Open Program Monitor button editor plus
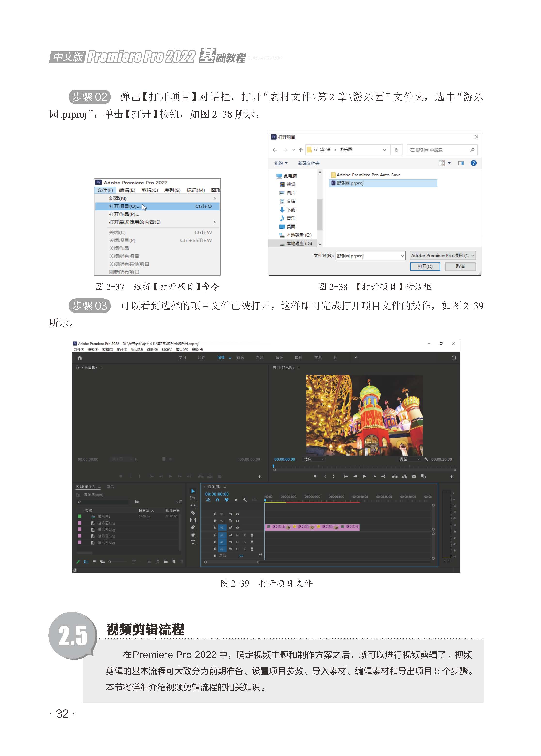 click(451, 477)
